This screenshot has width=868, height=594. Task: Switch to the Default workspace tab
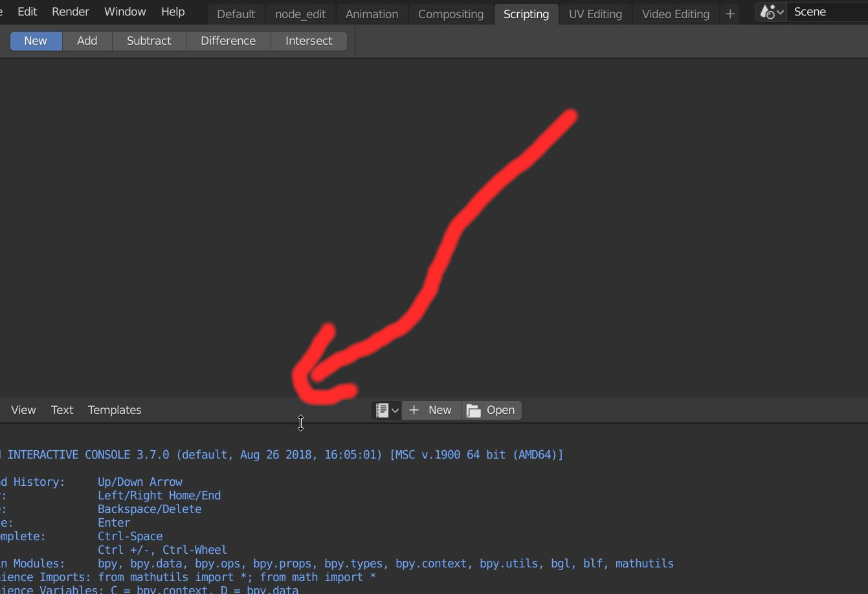click(x=236, y=14)
